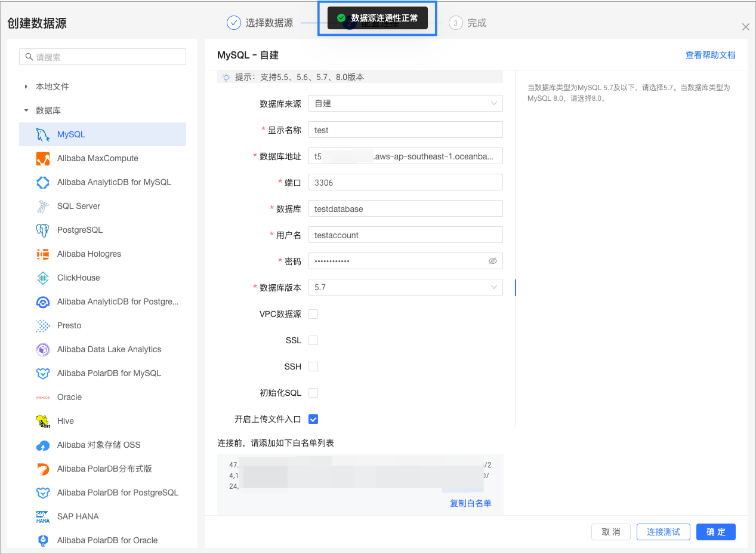The height and width of the screenshot is (554, 756).
Task: Click the 连接测试 button
Action: 664,532
